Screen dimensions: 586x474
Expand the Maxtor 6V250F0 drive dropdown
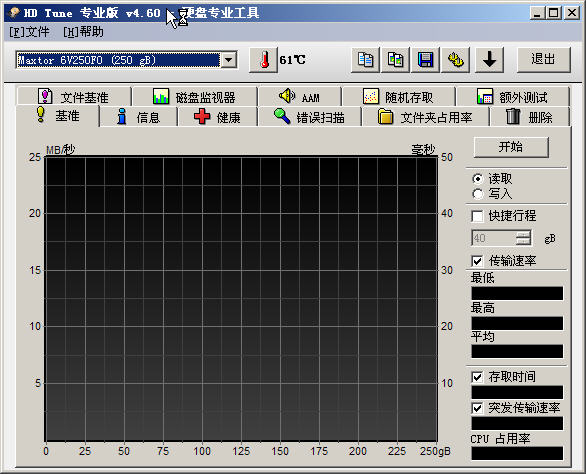229,60
